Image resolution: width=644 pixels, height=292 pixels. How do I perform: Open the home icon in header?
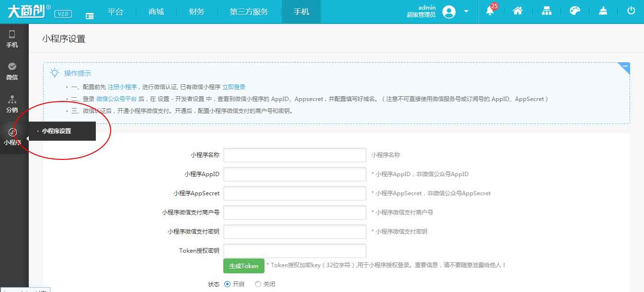(517, 11)
